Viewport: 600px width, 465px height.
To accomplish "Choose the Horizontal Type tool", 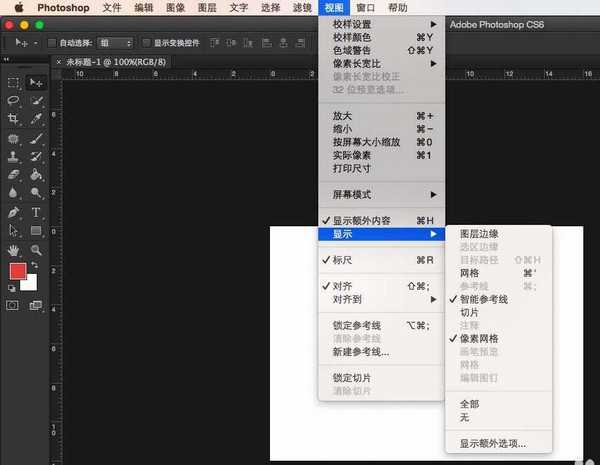I will click(36, 212).
